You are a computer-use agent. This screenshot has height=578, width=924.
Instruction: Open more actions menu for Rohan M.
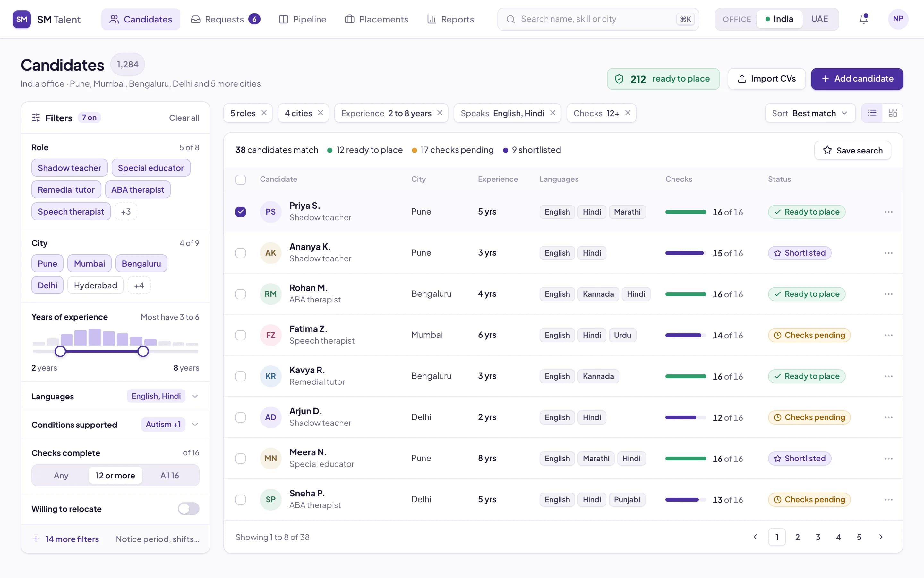coord(888,294)
